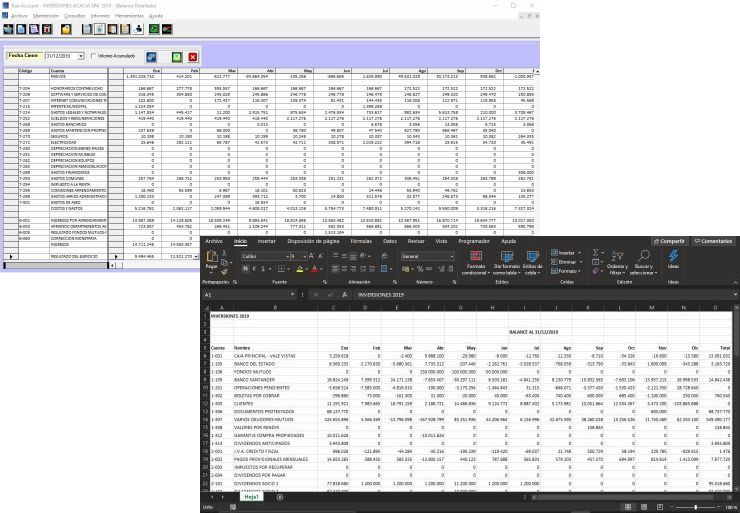Image resolution: width=740 pixels, height=513 pixels.
Task: Click the green terminal icon in accounting toolbar
Action: tap(154, 29)
